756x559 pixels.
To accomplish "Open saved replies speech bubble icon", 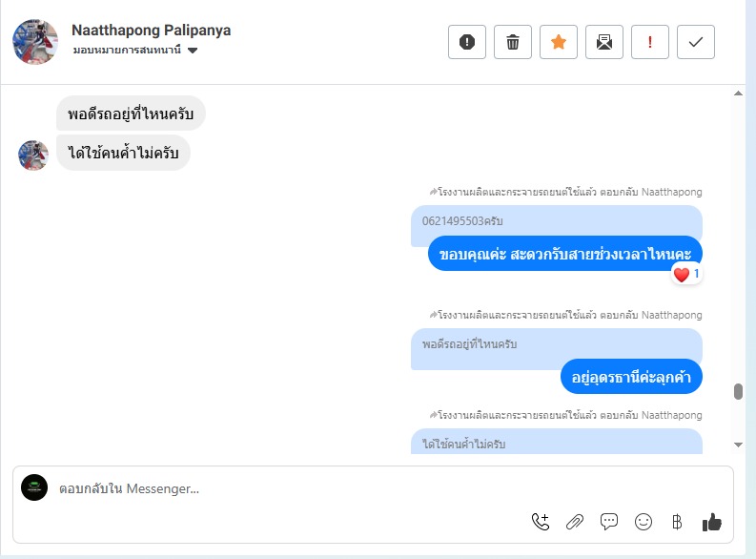I will [609, 522].
